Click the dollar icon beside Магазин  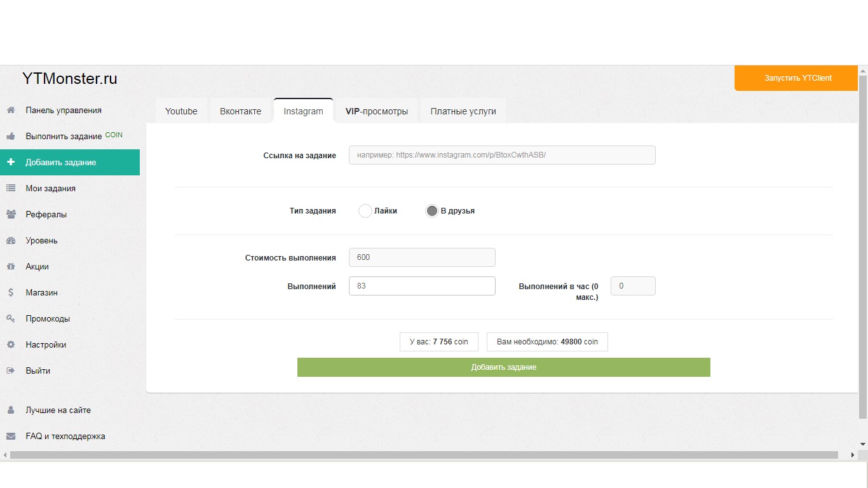click(x=11, y=293)
